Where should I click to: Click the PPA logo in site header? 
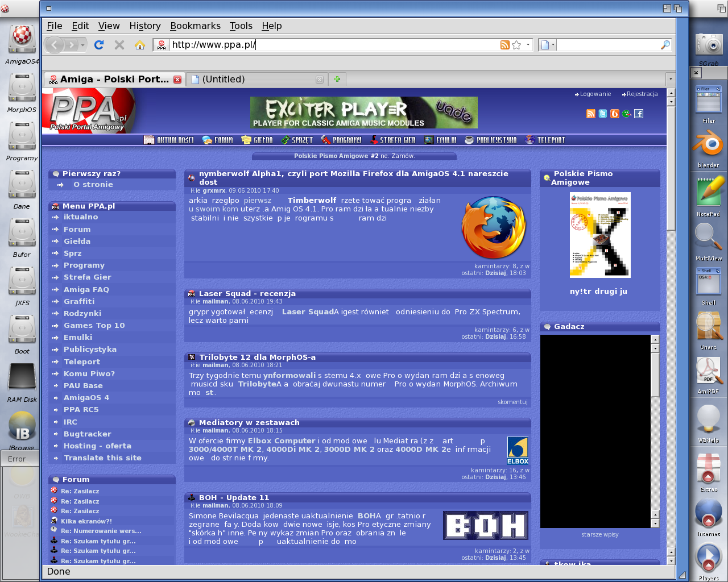89,111
